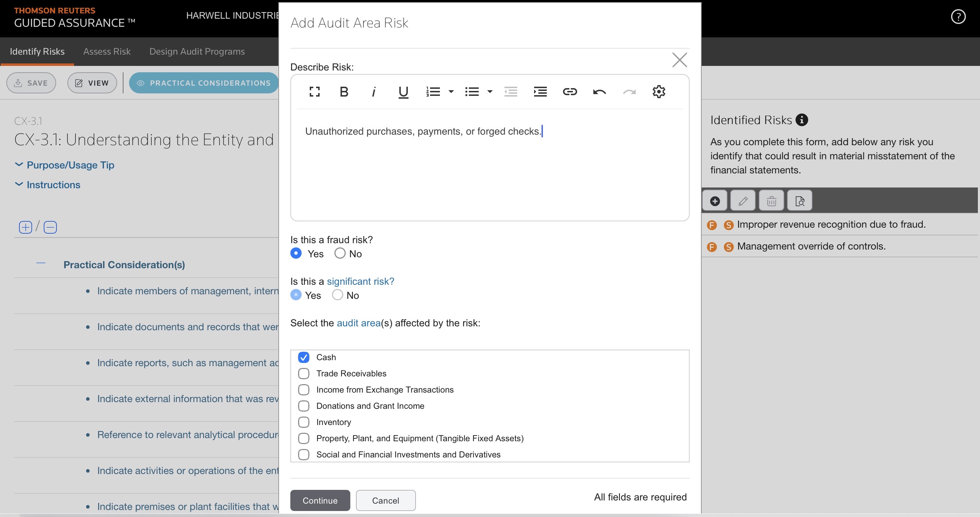This screenshot has width=980, height=517.
Task: Apply italic formatting in editor toolbar
Action: (374, 92)
